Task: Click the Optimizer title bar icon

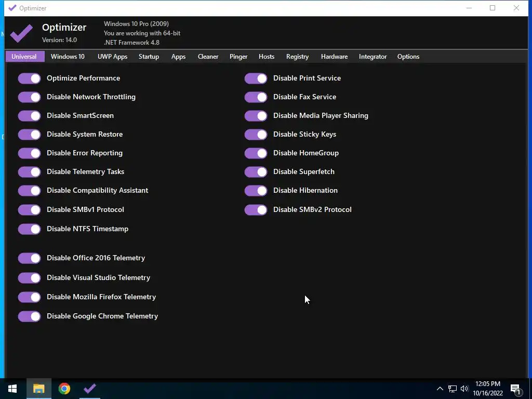Action: 12,8
